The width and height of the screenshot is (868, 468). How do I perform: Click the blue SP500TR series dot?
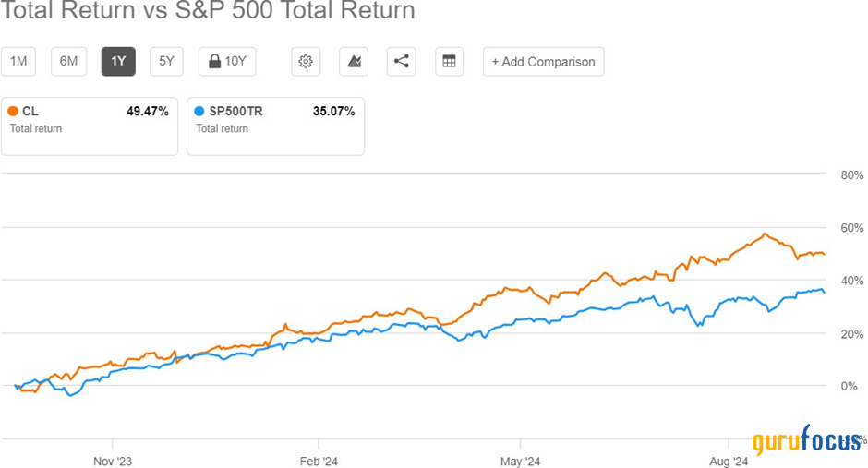pyautogui.click(x=199, y=112)
